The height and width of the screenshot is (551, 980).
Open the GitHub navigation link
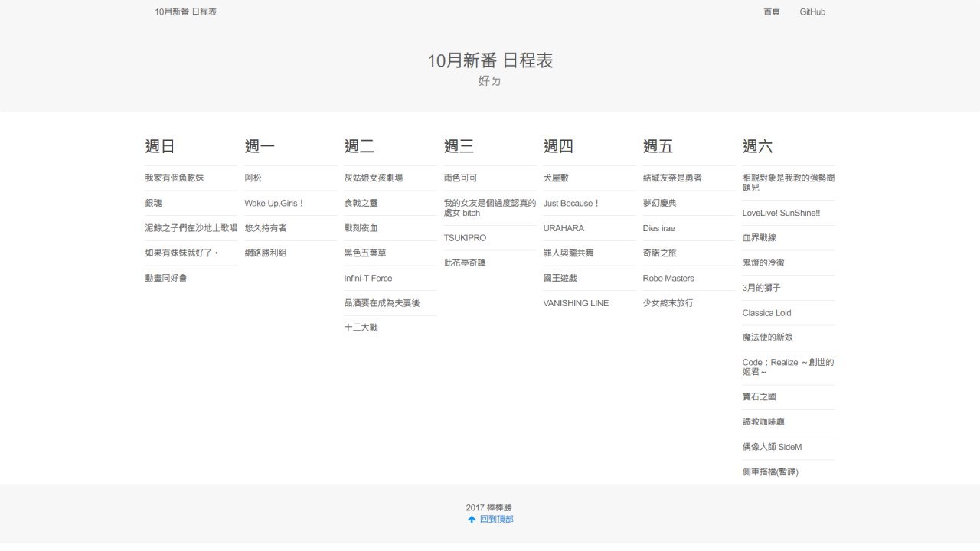(812, 11)
